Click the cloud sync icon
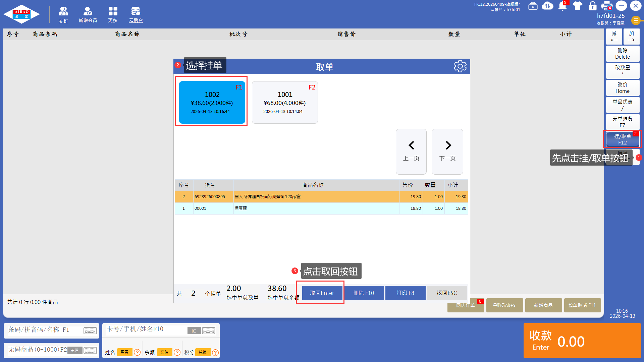Screen dimensions: 644x362 click(x=547, y=6)
